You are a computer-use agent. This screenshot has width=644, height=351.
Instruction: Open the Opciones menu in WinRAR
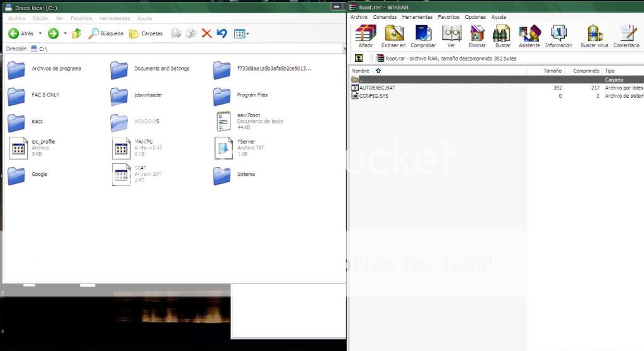pos(475,17)
